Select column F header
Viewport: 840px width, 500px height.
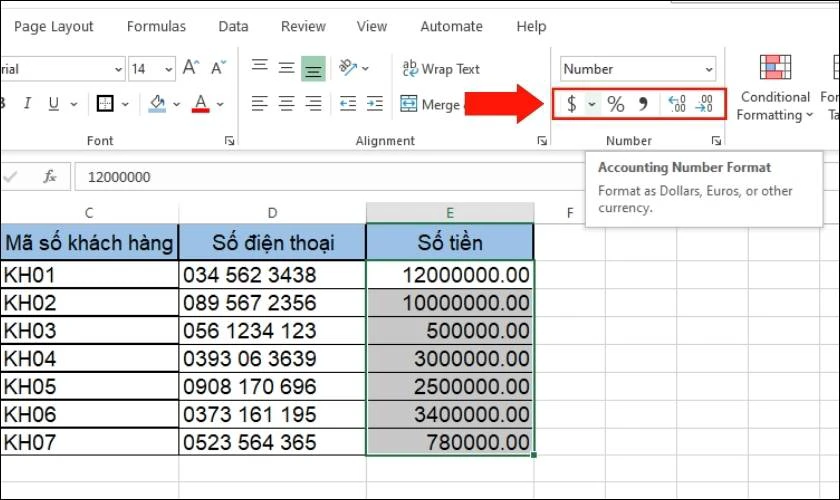click(x=570, y=213)
